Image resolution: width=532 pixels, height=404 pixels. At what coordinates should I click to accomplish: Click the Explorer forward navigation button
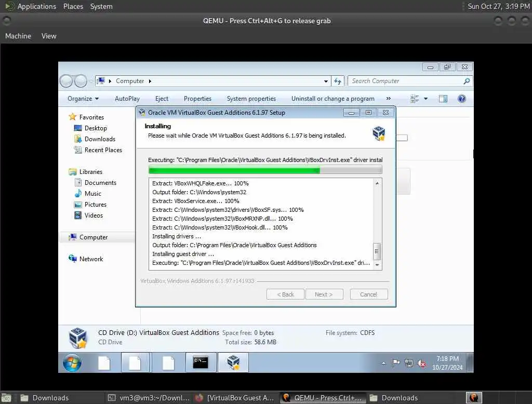81,81
